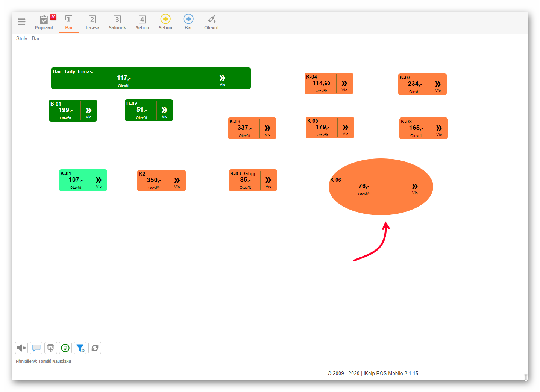Switch to the Terasa tab
The image size is (540, 392).
(92, 22)
